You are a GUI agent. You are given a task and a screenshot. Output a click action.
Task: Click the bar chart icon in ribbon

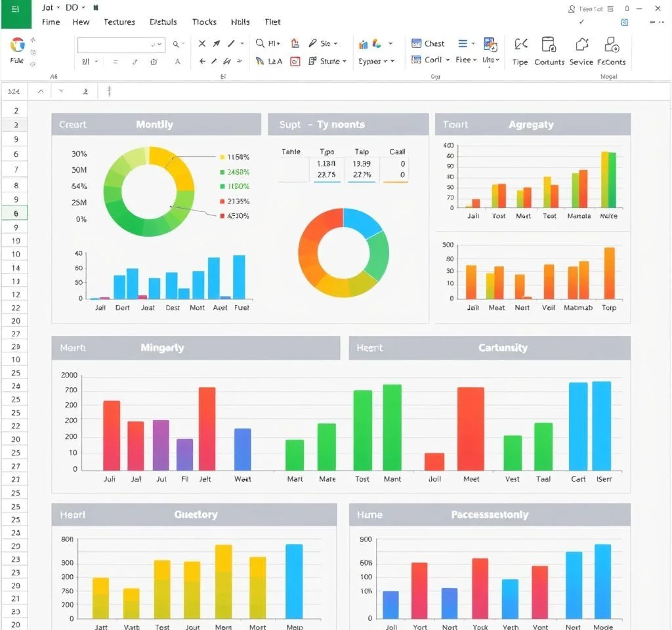(364, 44)
